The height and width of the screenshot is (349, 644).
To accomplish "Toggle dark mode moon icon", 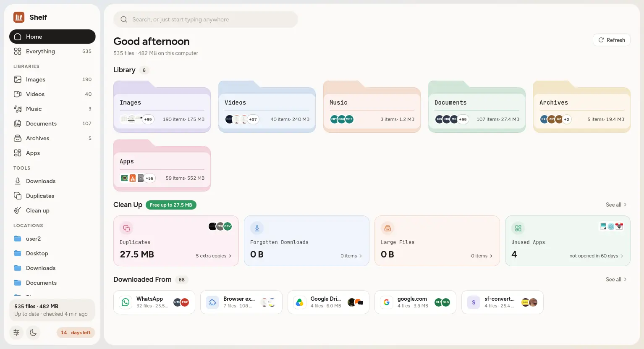I will pos(33,333).
